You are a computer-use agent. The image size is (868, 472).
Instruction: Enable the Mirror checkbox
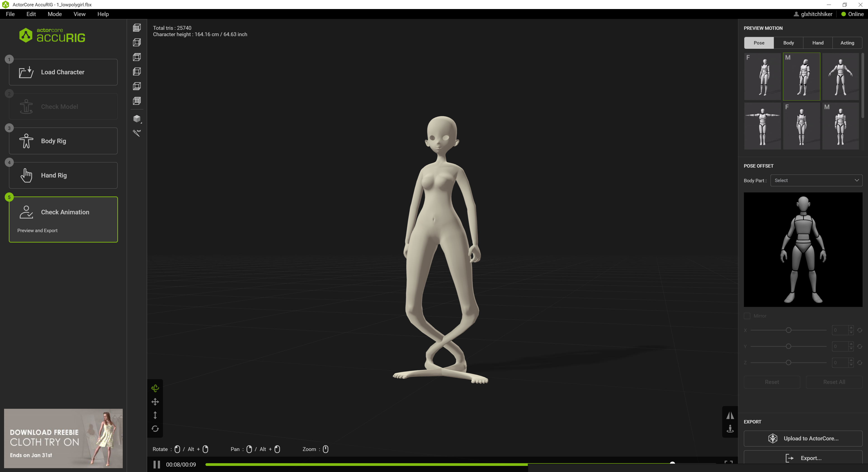pyautogui.click(x=747, y=316)
